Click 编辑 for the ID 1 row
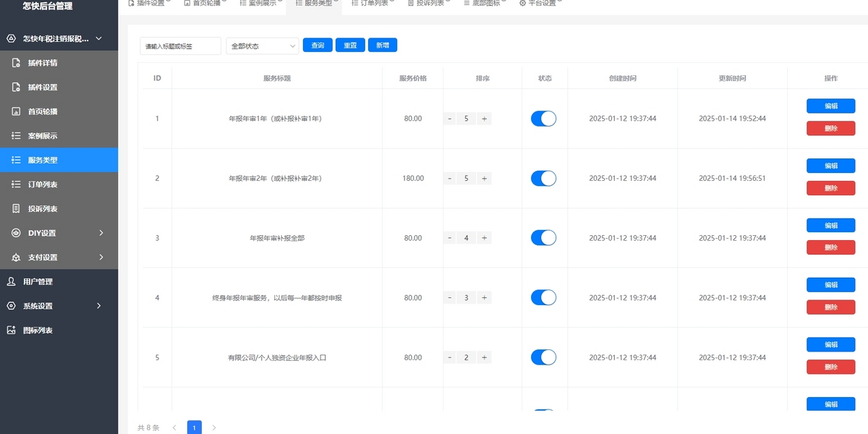868x434 pixels. click(831, 106)
